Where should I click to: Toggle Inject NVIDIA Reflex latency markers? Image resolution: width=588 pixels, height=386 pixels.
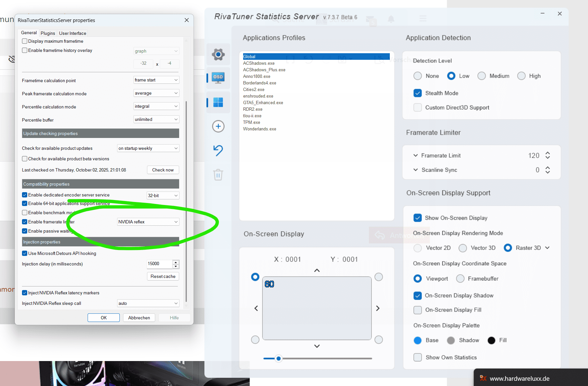click(x=25, y=293)
